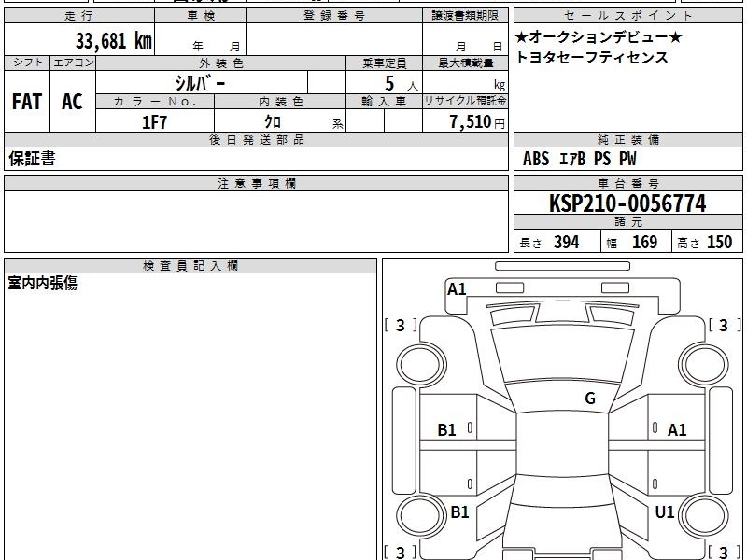
Task: Select エアB in the equipment list
Action: click(572, 159)
